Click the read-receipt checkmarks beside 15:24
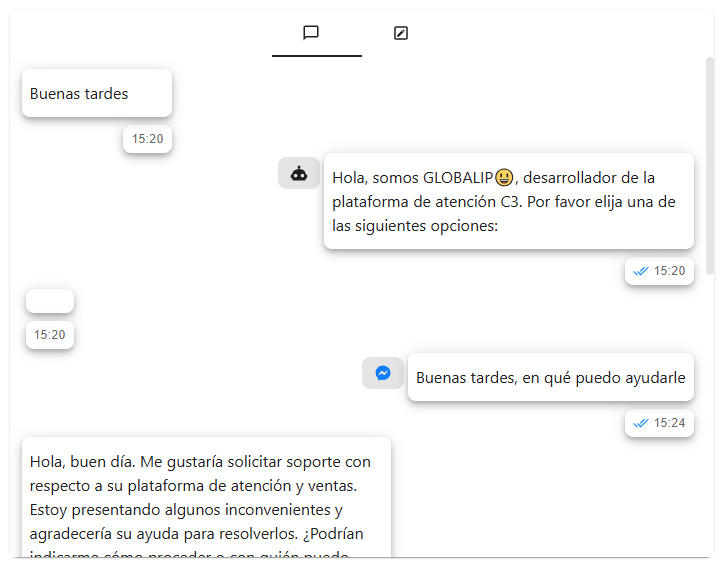Screen dimensions: 720x568 point(641,423)
